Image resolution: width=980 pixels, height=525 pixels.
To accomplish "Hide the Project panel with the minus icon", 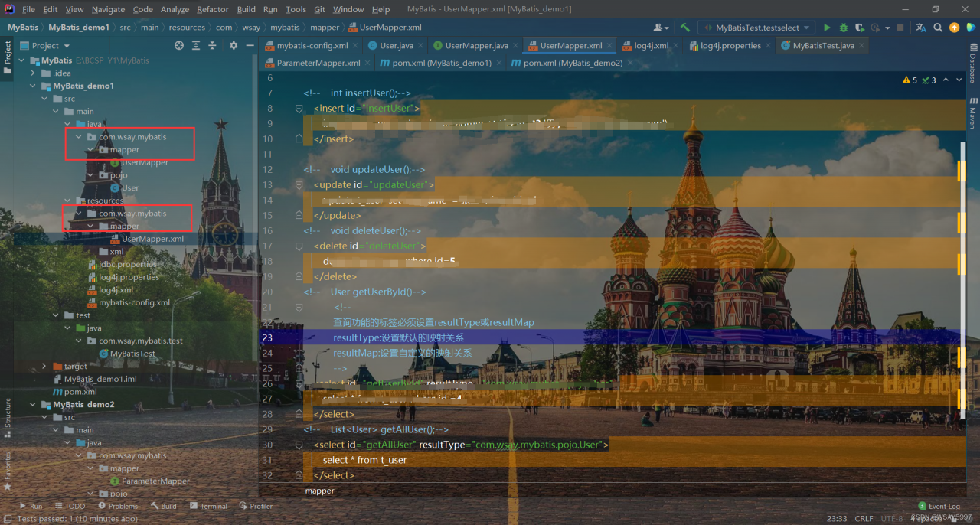I will (x=250, y=45).
